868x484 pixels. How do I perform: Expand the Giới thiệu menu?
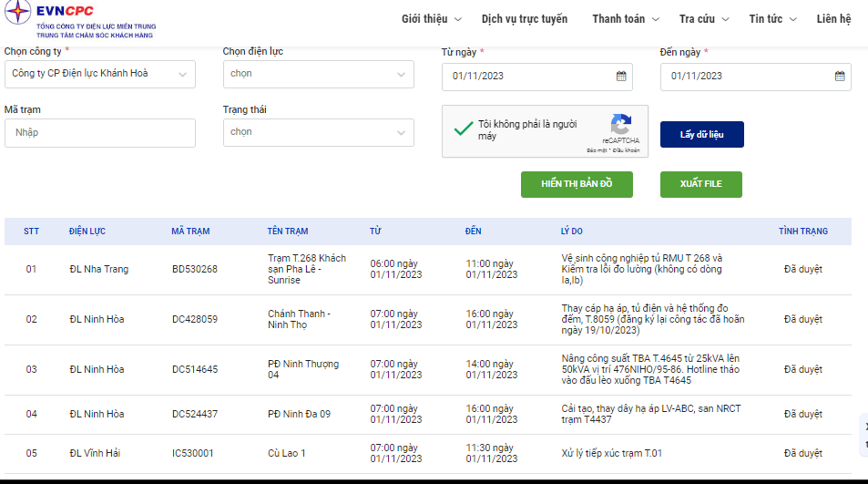point(431,19)
